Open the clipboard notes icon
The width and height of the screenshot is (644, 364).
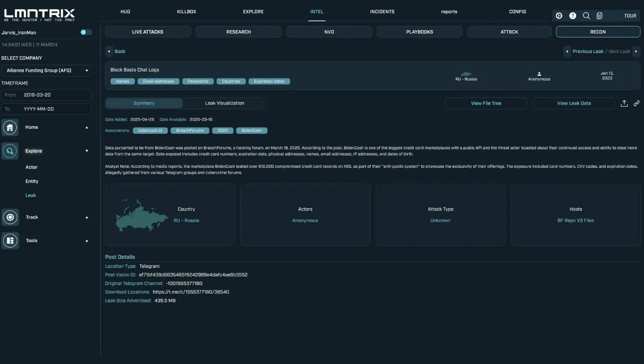(599, 16)
